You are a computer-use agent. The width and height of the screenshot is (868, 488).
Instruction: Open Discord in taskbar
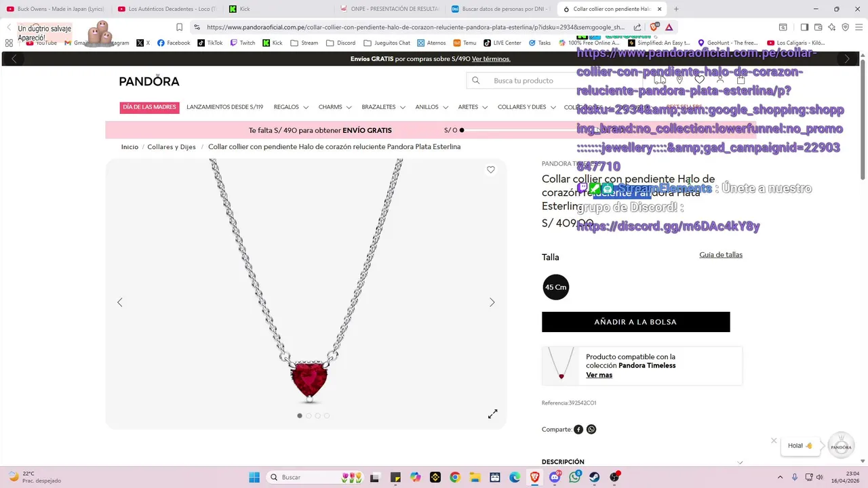555,477
